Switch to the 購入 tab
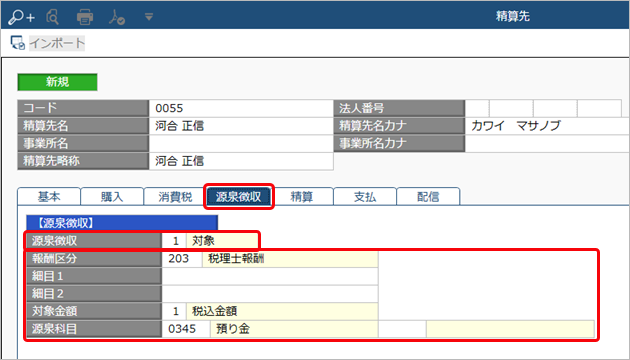630x360 pixels. click(x=112, y=196)
